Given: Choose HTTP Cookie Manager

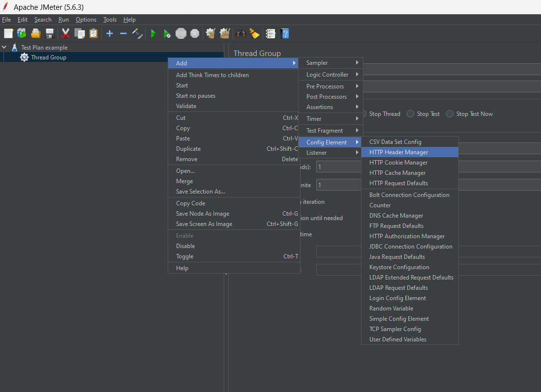Looking at the screenshot, I should [x=410, y=162].
